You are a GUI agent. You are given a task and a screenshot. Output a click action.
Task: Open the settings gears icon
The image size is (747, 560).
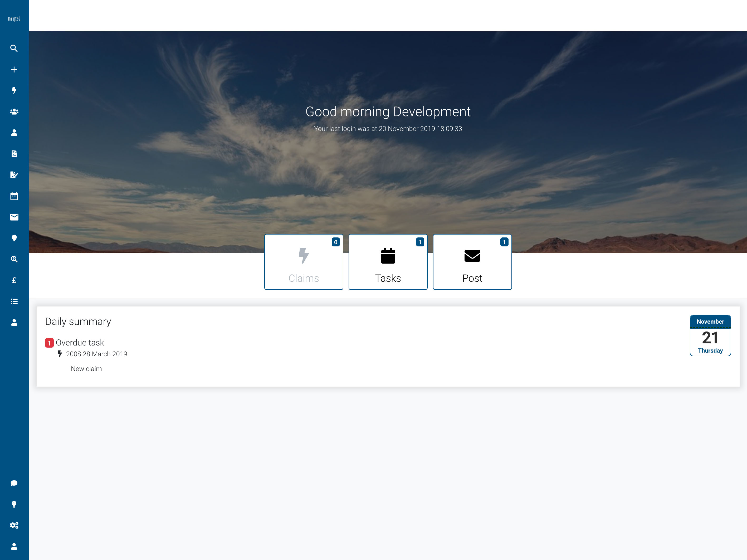point(14,525)
